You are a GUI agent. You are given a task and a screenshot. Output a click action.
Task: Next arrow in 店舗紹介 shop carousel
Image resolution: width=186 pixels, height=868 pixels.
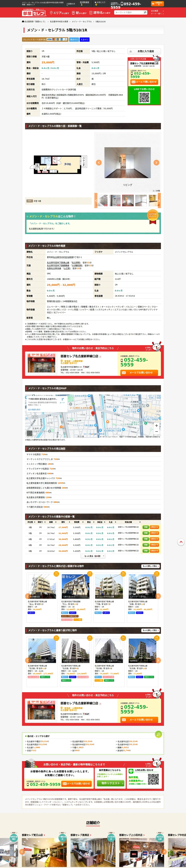pos(163,852)
